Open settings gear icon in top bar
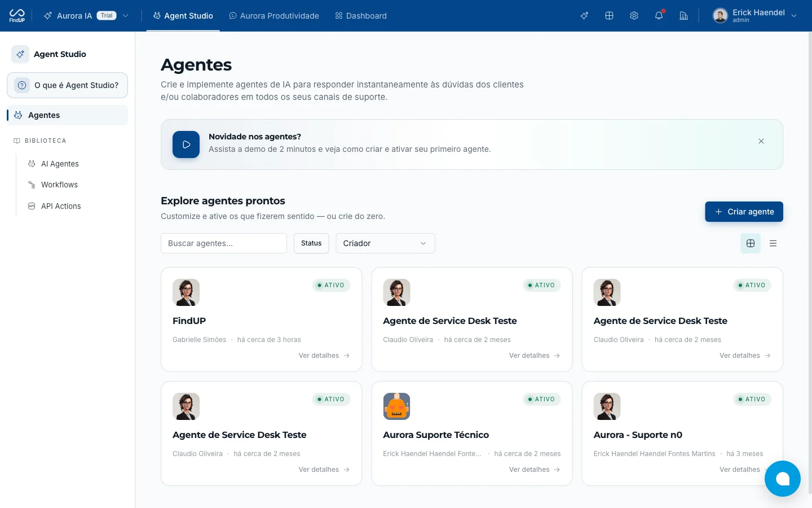Image resolution: width=812 pixels, height=508 pixels. [634, 16]
